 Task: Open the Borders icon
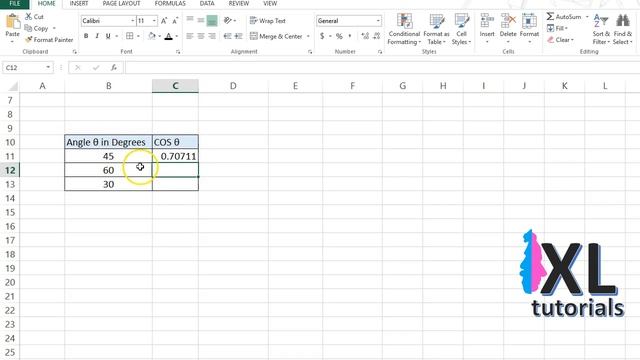(x=130, y=36)
